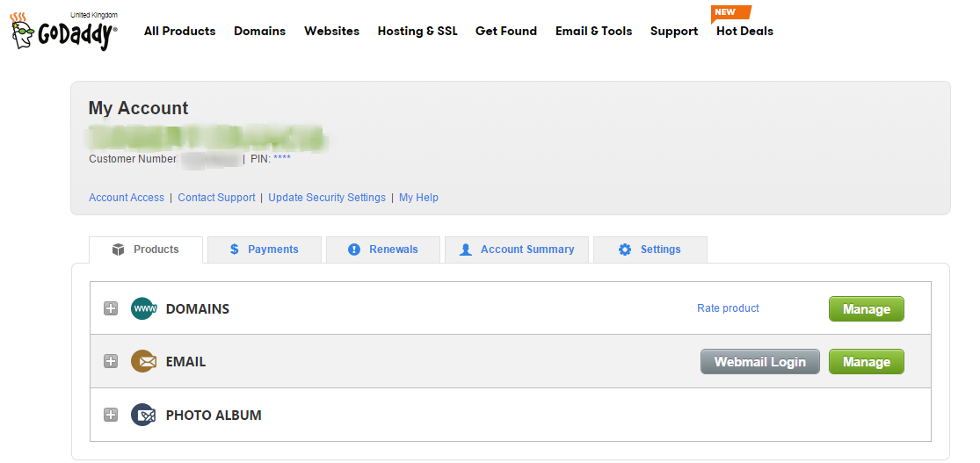This screenshot has height=463, width=980.
Task: Click the GoDaddy logo
Action: [63, 32]
